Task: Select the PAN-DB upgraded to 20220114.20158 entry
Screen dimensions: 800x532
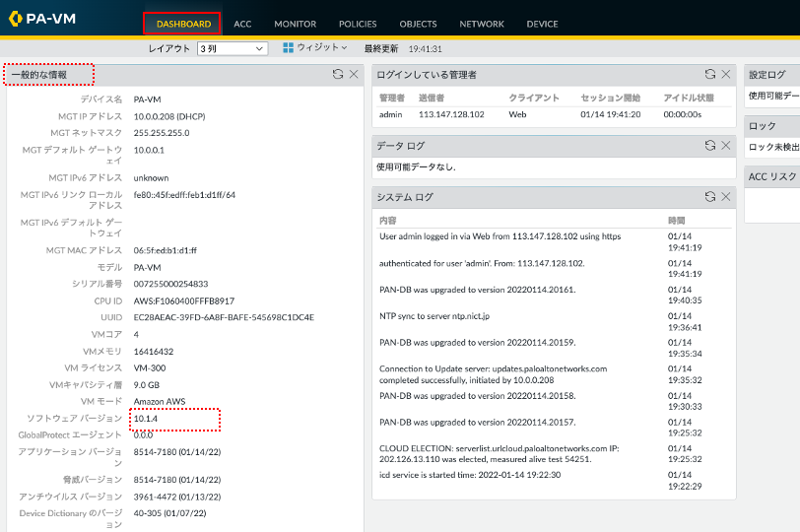Action: pos(554,401)
